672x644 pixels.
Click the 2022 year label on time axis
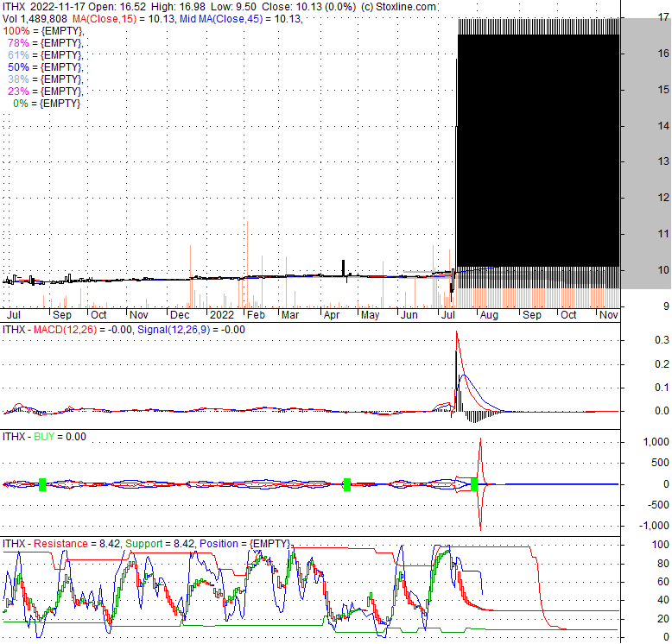[222, 316]
